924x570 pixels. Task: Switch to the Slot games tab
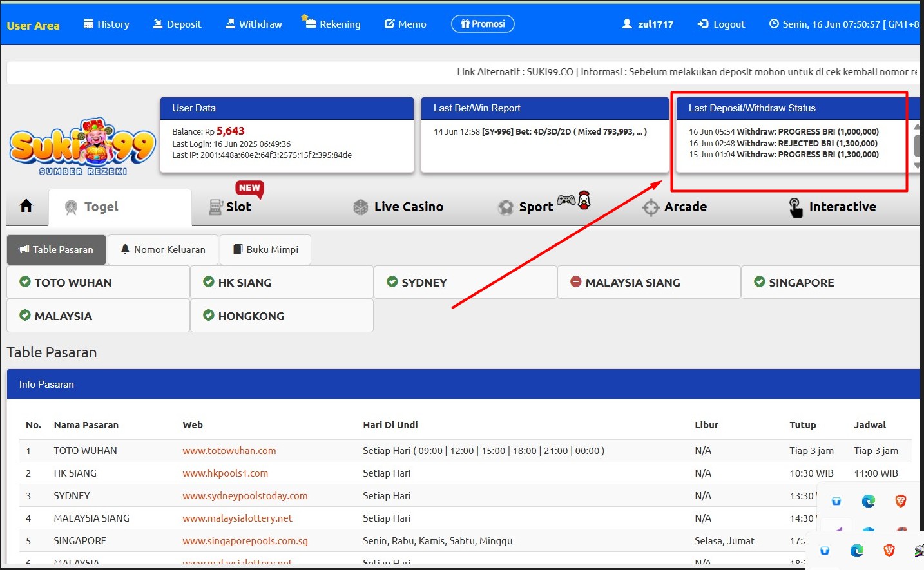point(231,207)
